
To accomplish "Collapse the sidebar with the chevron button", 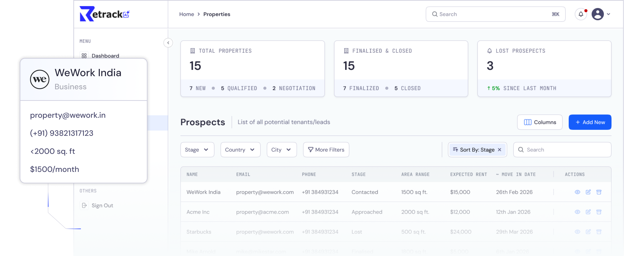I will point(168,43).
